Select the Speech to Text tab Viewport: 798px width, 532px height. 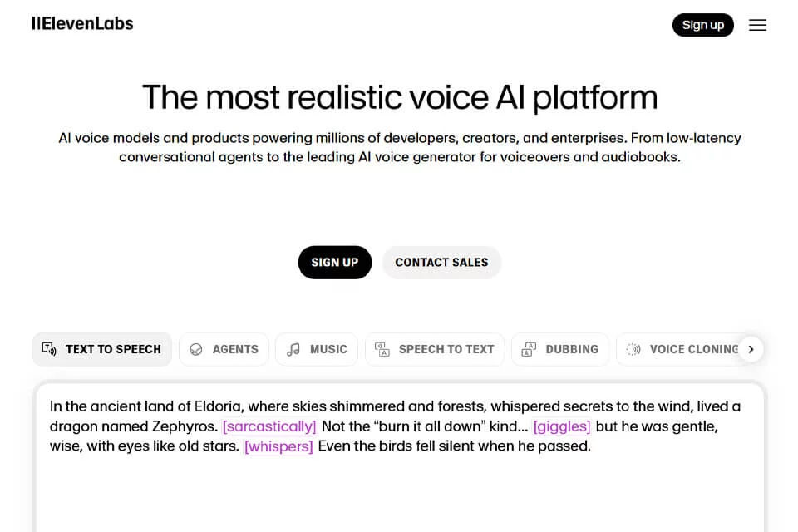435,349
